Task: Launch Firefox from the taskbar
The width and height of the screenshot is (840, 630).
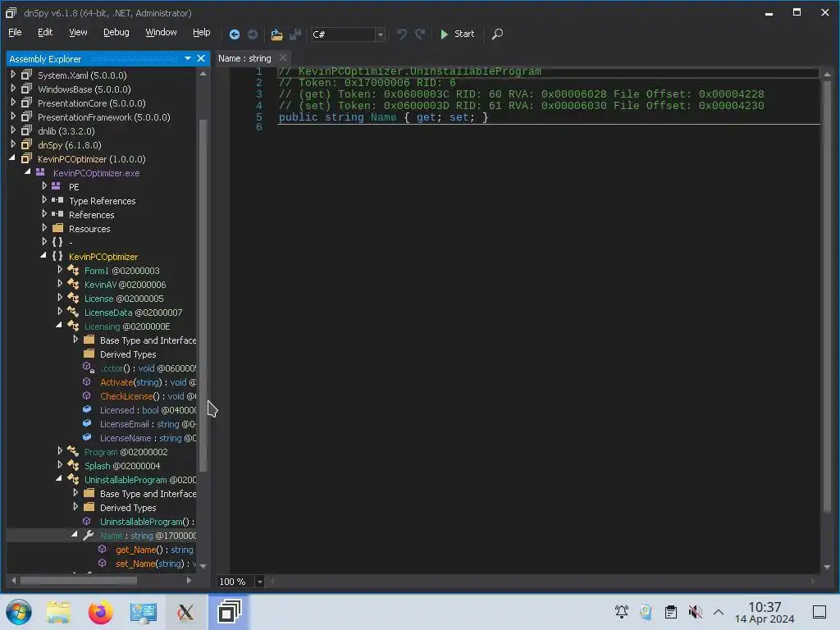Action: pyautogui.click(x=101, y=612)
